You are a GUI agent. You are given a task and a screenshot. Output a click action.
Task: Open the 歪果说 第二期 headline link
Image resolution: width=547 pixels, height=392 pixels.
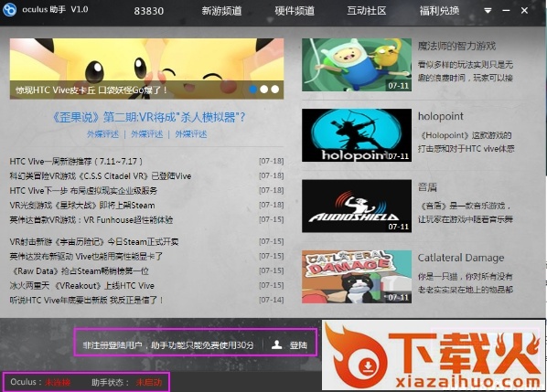[148, 117]
